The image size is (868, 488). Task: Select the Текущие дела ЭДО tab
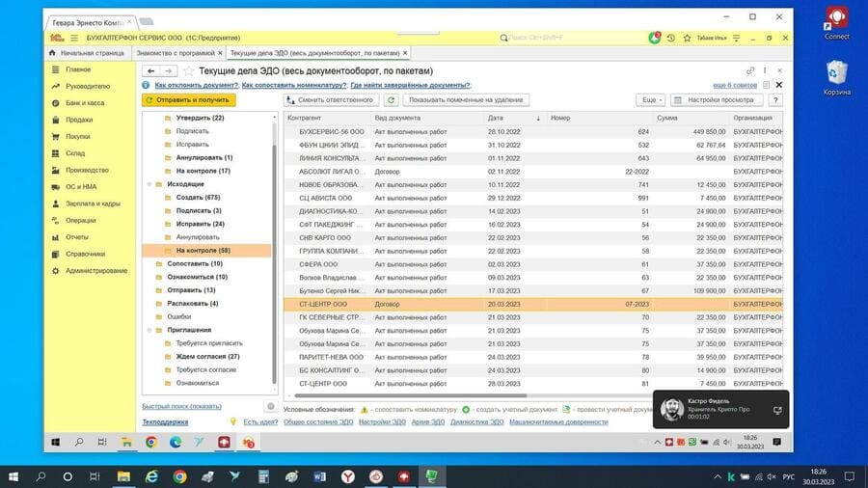[x=314, y=53]
